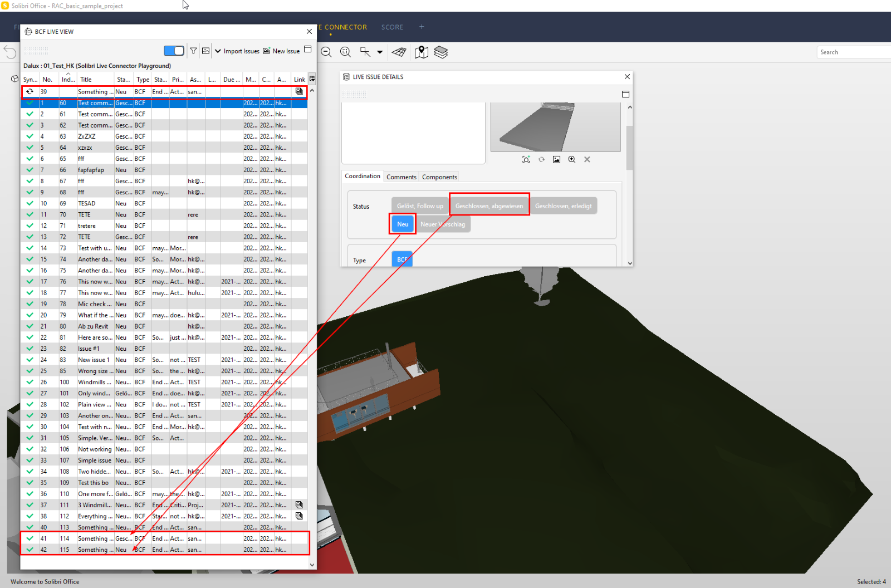This screenshot has width=891, height=588.
Task: Click the column chooser icon after Link header
Action: 312,79
